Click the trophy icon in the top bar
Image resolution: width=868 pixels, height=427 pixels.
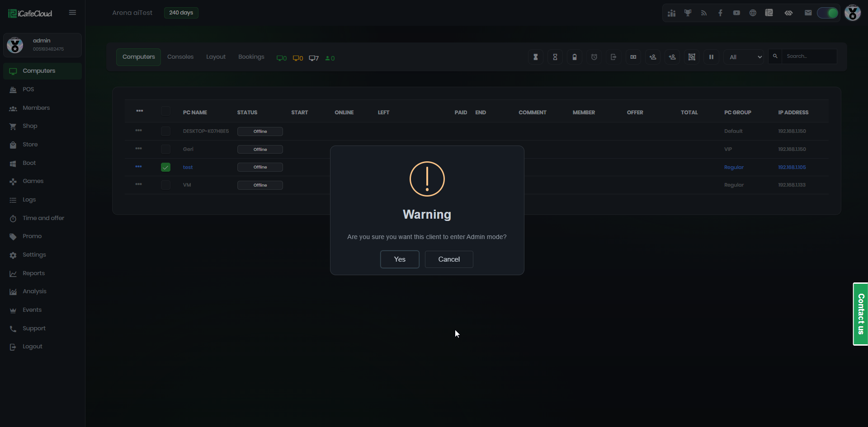pos(688,13)
